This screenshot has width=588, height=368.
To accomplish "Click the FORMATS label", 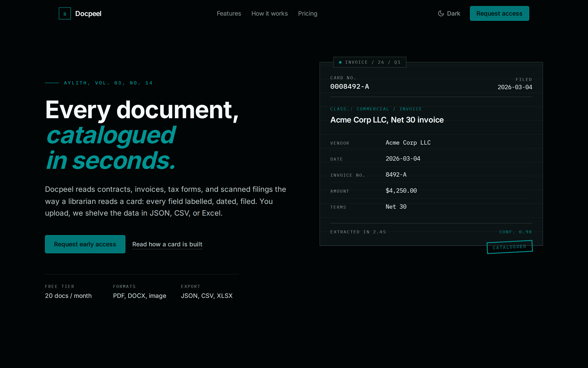I will (x=124, y=286).
